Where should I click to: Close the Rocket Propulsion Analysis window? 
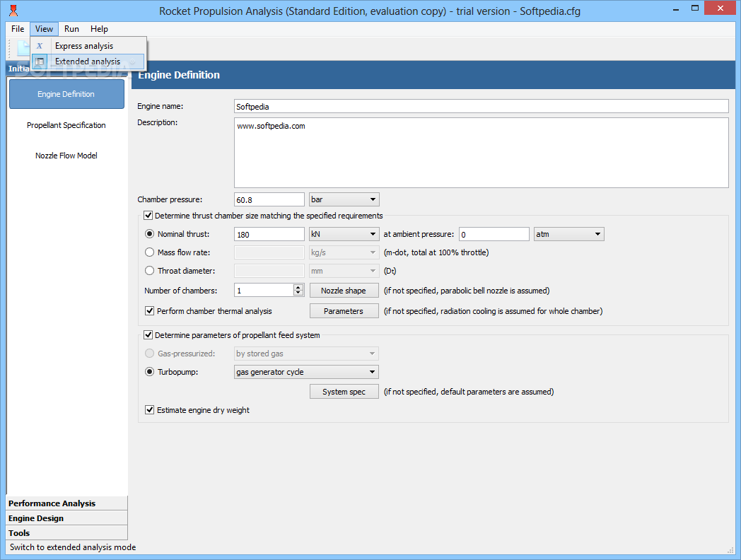pyautogui.click(x=720, y=8)
